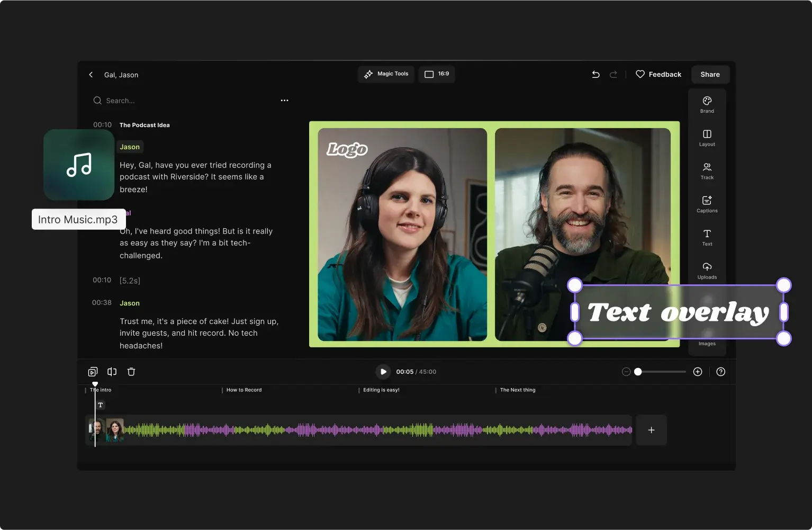This screenshot has width=812, height=530.
Task: Click the undo arrow
Action: [595, 74]
